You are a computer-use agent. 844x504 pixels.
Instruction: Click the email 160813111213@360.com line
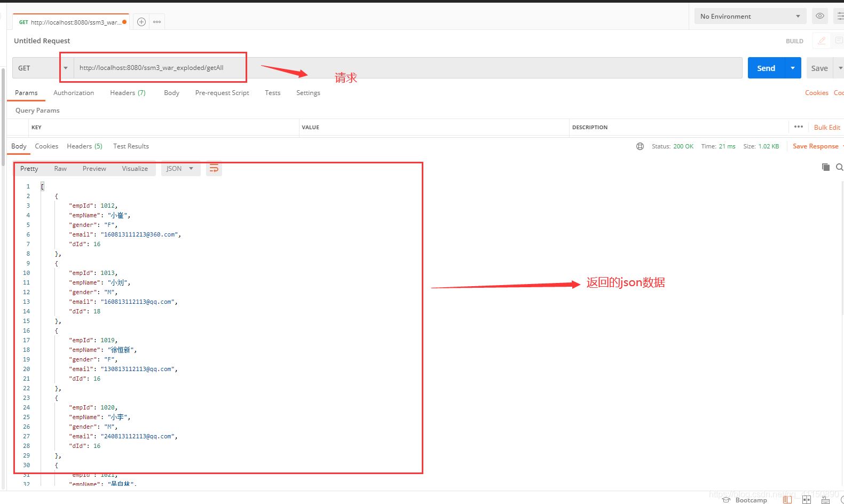[x=125, y=234]
